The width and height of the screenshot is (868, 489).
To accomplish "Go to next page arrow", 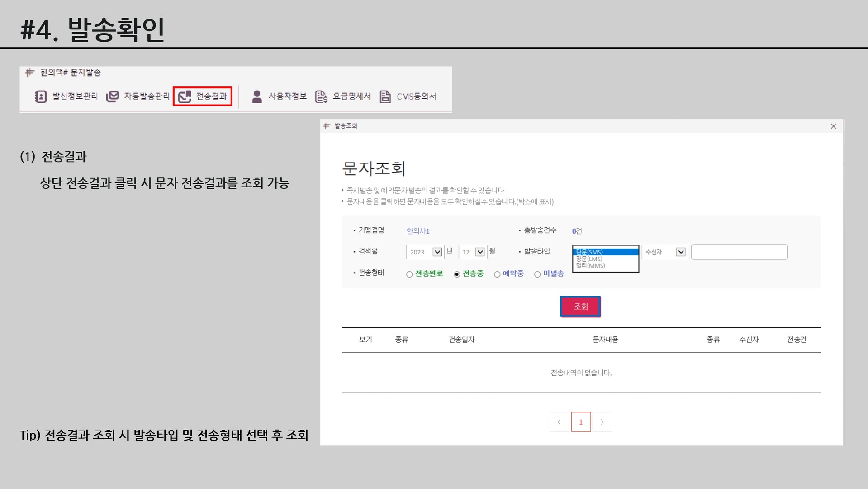I will 602,422.
